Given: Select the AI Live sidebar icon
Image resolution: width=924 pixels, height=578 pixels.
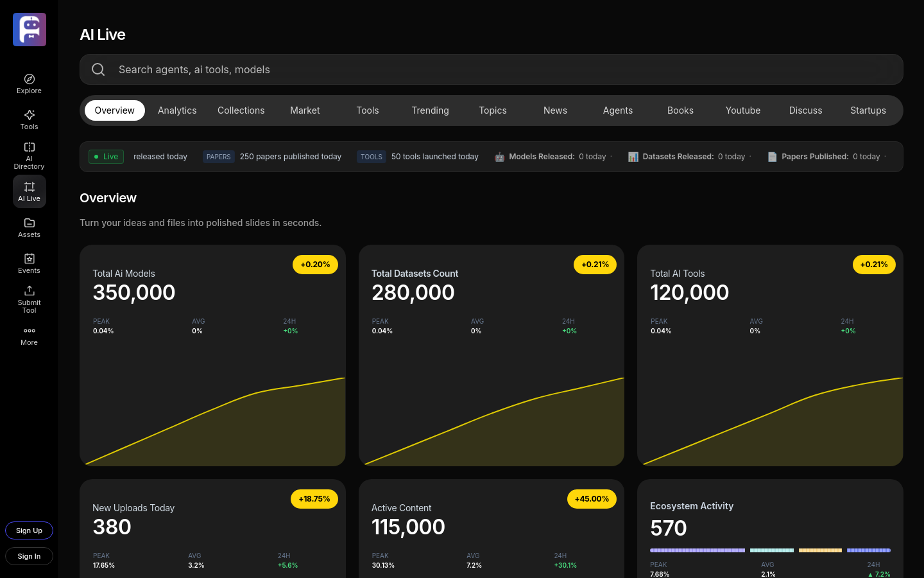Looking at the screenshot, I should (30, 187).
